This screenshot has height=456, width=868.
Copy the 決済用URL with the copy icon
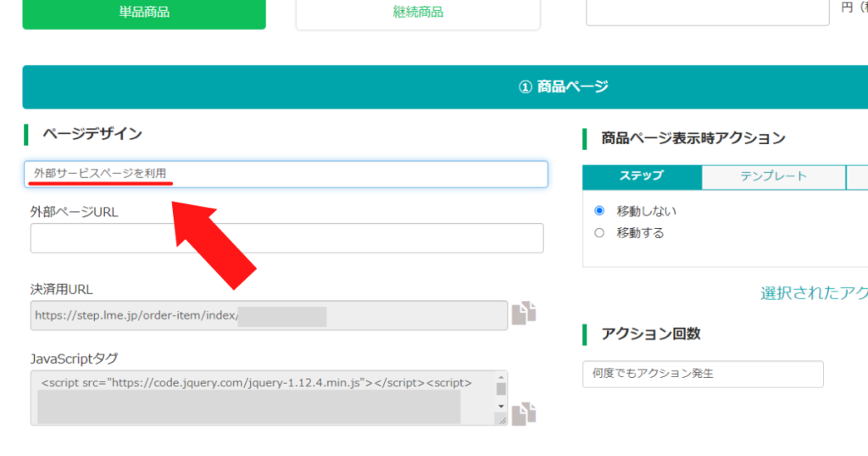click(524, 314)
